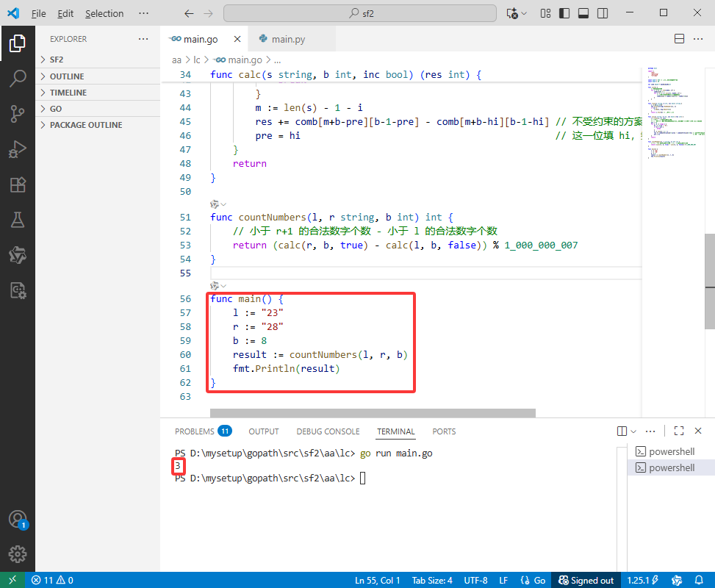Open the Testing flask view
The image size is (715, 588).
pos(18,220)
